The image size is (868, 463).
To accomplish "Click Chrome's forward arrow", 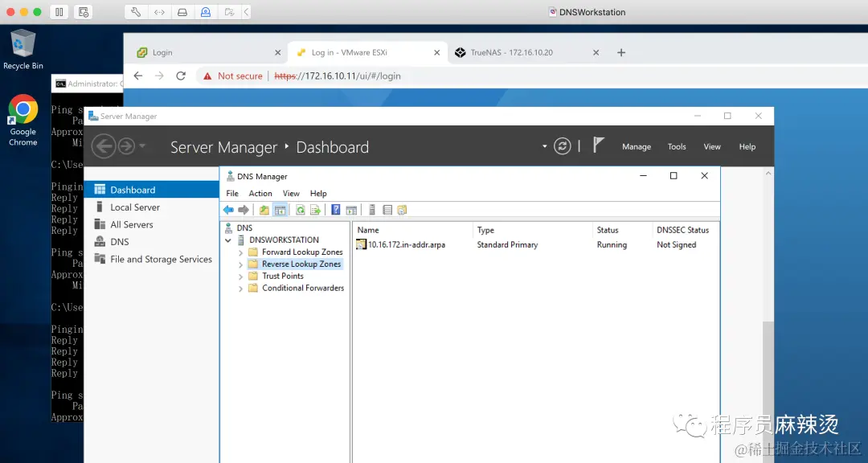I will click(159, 76).
